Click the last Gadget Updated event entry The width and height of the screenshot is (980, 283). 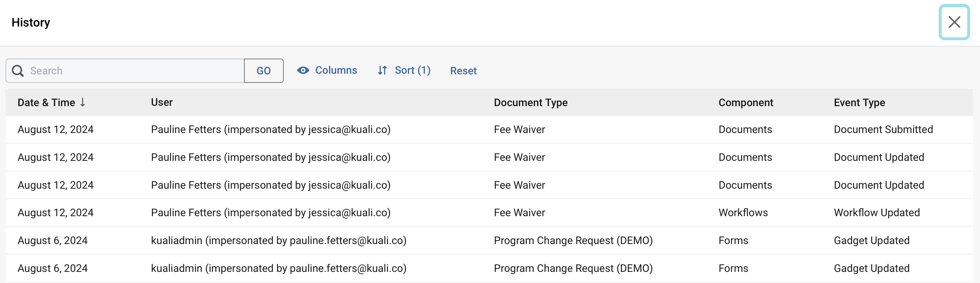[x=871, y=268]
